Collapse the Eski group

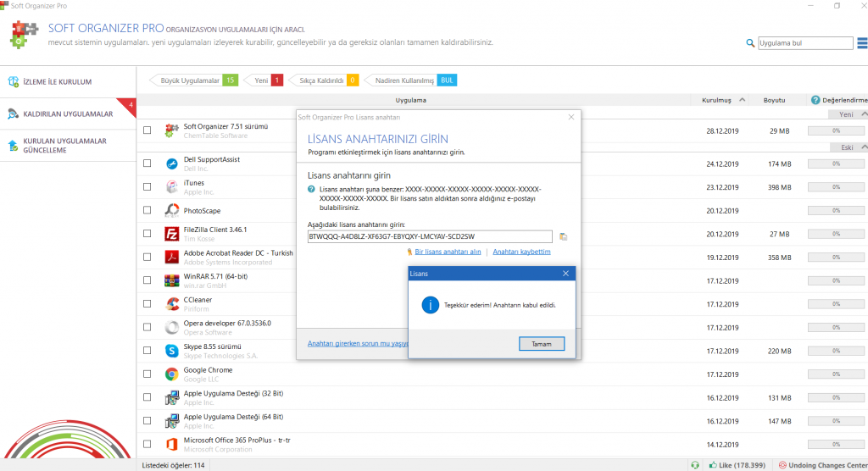(864, 147)
